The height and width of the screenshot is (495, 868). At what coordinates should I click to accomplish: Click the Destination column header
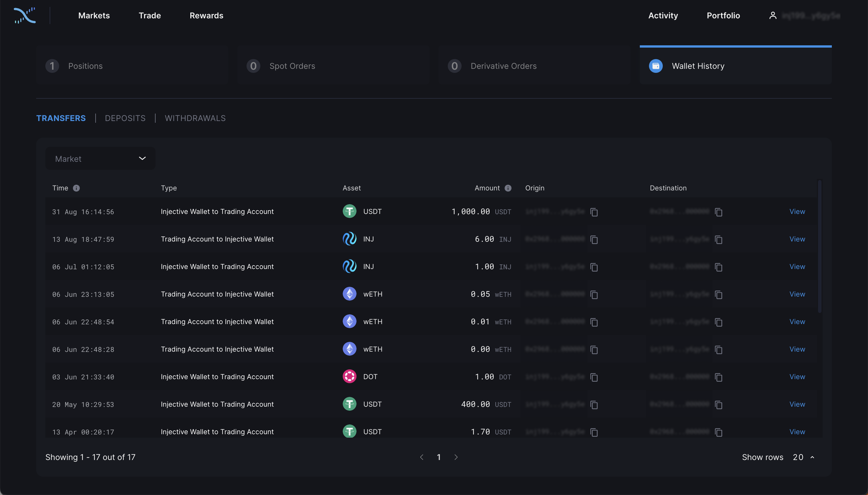(x=668, y=188)
